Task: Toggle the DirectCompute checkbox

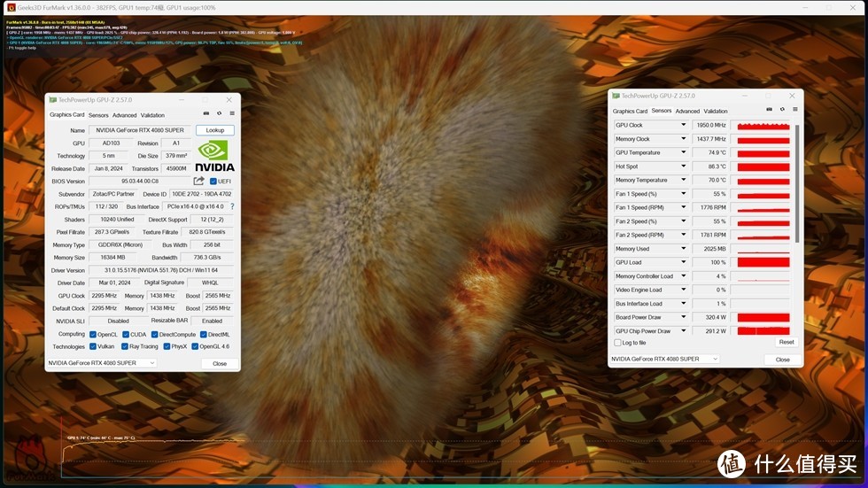Action: [154, 335]
